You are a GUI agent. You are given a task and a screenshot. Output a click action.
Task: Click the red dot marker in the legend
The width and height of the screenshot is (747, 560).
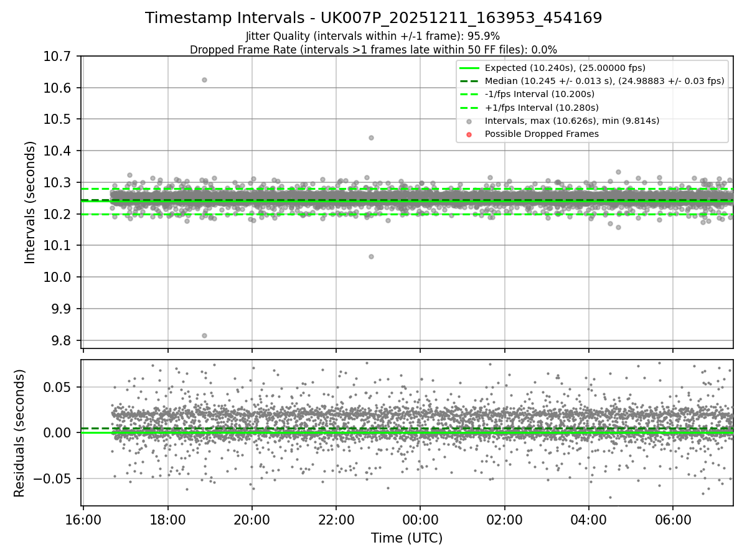469,134
